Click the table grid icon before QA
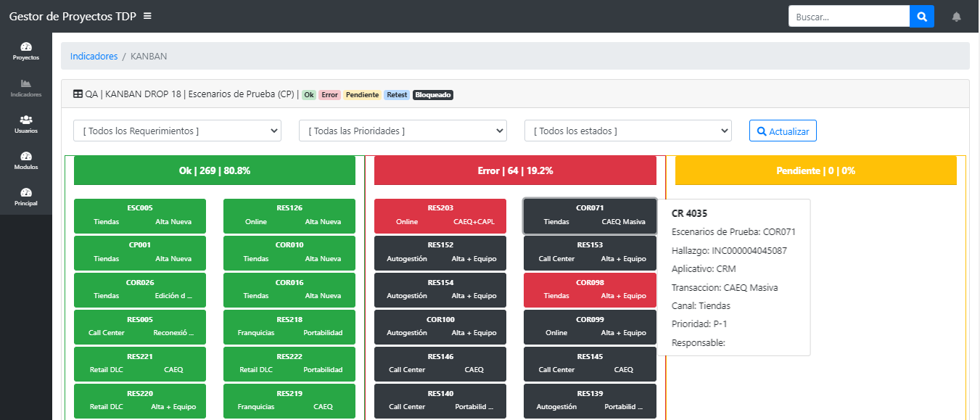The image size is (980, 420). (x=78, y=94)
